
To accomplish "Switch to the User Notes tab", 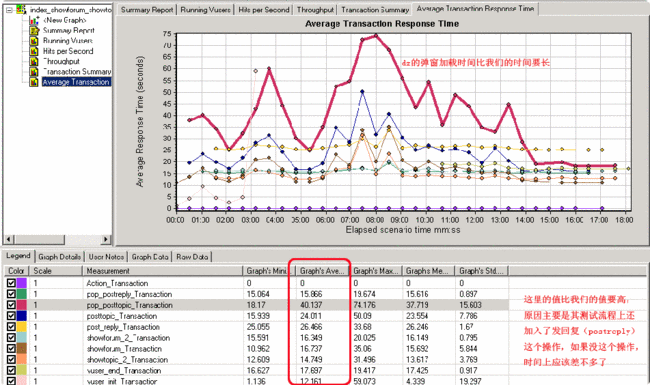I will pyautogui.click(x=106, y=257).
